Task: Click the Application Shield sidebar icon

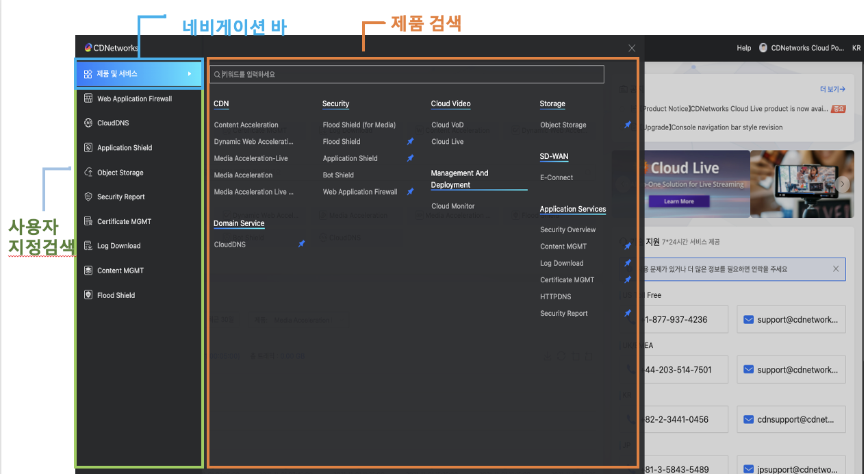Action: click(x=88, y=148)
